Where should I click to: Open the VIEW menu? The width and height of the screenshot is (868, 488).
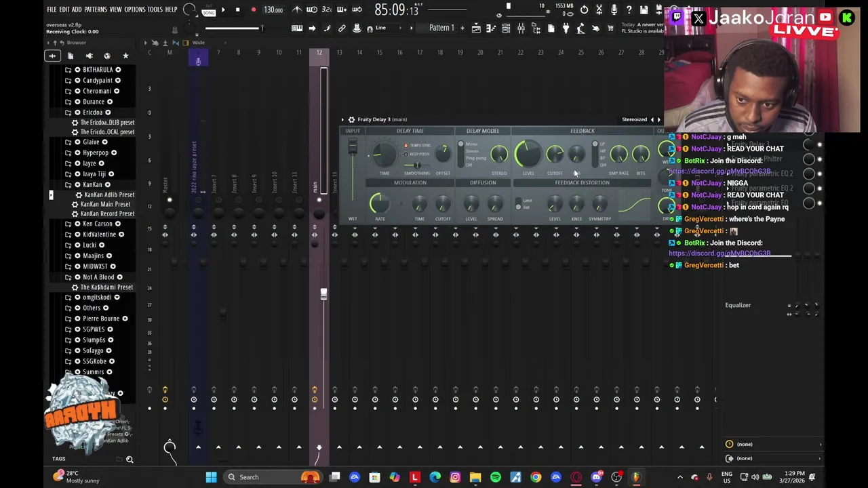point(116,9)
